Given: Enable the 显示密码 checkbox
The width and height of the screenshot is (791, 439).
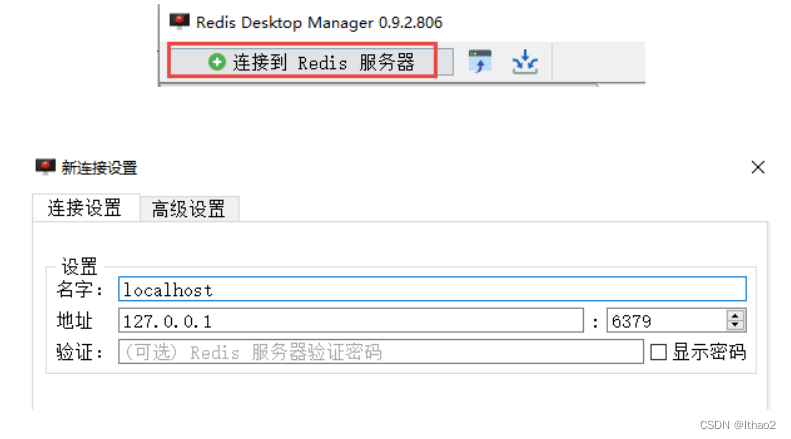Looking at the screenshot, I should 658,352.
